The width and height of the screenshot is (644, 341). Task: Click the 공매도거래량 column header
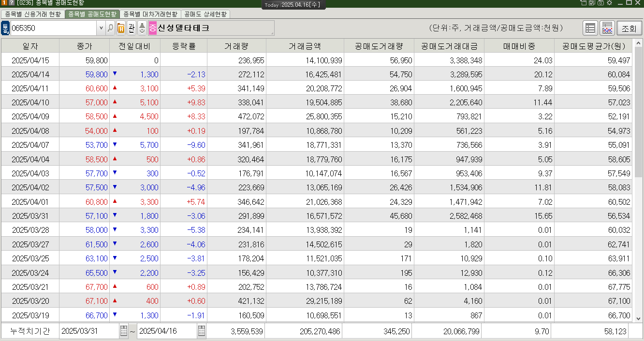coord(379,46)
